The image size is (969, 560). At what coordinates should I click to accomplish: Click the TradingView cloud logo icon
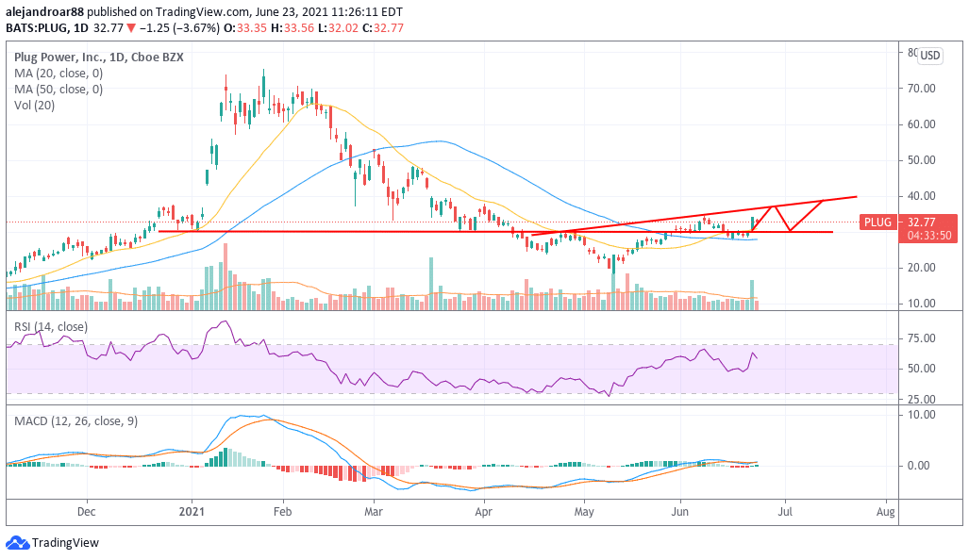point(17,543)
